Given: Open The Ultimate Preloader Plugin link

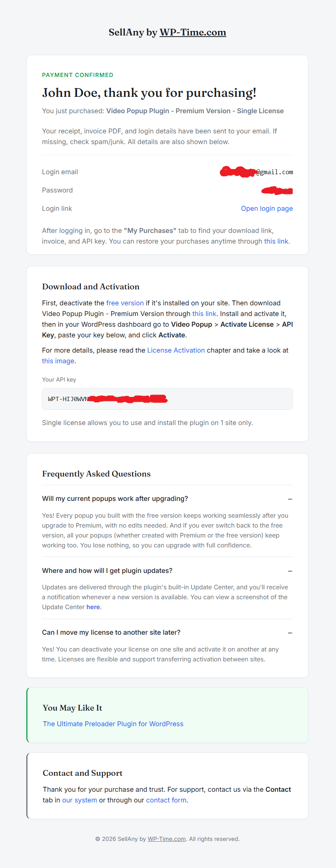Looking at the screenshot, I should [x=113, y=724].
